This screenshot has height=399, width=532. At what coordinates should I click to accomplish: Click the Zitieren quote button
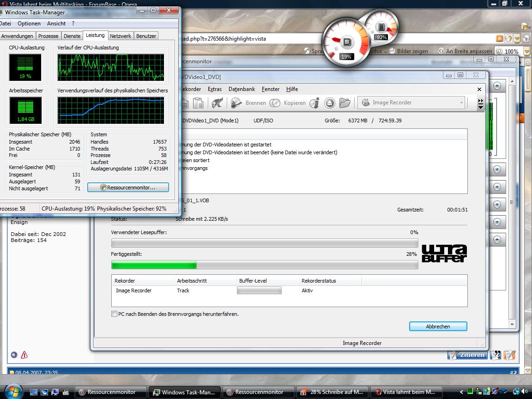[467, 355]
